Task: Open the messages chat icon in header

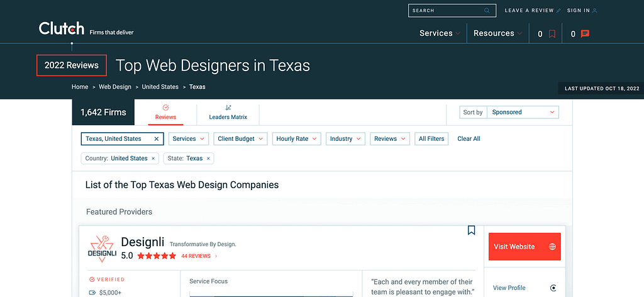Action: 586,34
